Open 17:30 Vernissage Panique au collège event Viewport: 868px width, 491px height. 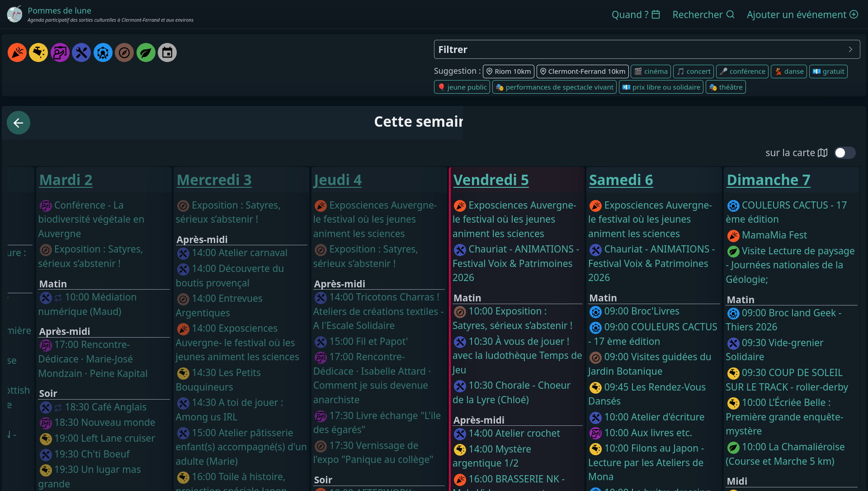tap(373, 453)
